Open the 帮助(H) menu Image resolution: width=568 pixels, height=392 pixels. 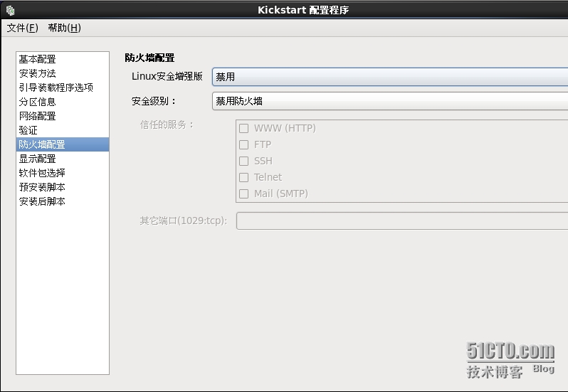pos(65,28)
